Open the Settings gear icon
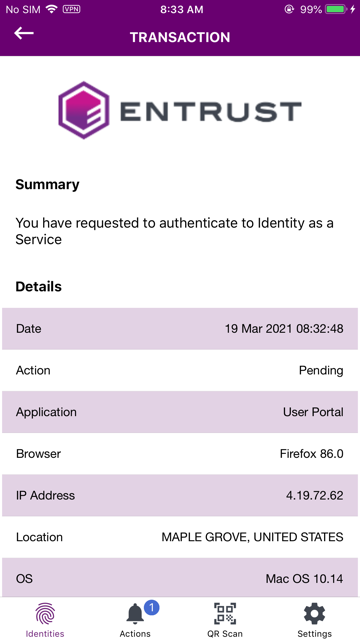This screenshot has height=640, width=360. pos(314,614)
